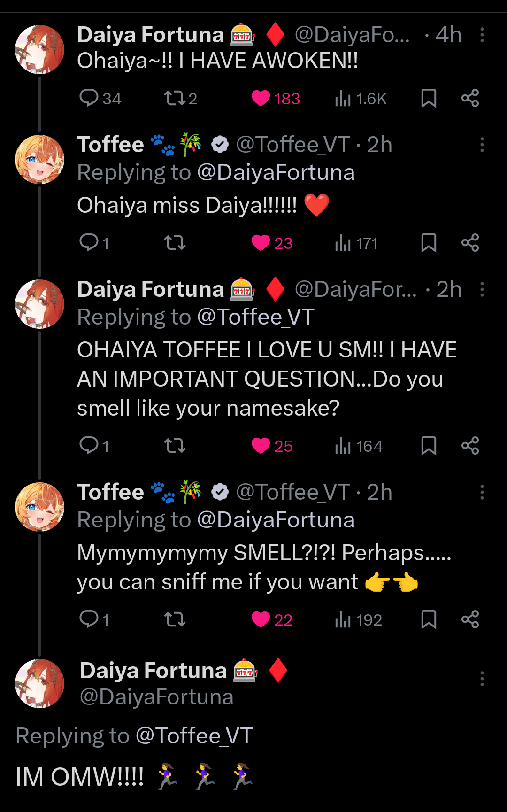
Task: Open more menu on Toffee's "Ohaiya miss Daiya" reply
Action: 482,145
